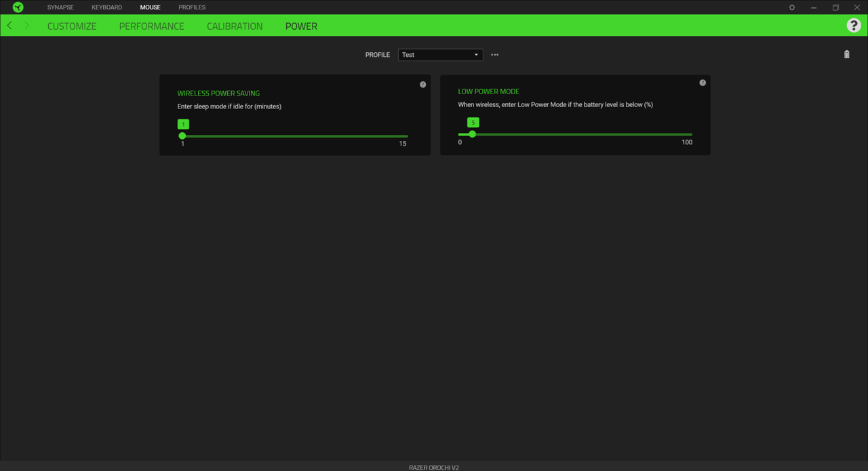Image resolution: width=868 pixels, height=471 pixels.
Task: Switch to the Keyboard tab
Action: [107, 7]
